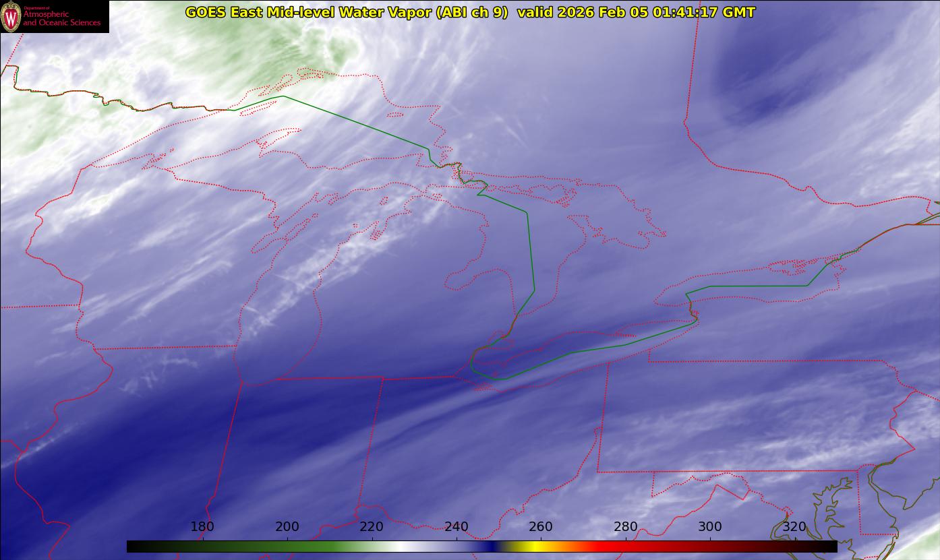The width and height of the screenshot is (940, 560).
Task: Click the 260 label on the colorbar
Action: click(x=541, y=527)
